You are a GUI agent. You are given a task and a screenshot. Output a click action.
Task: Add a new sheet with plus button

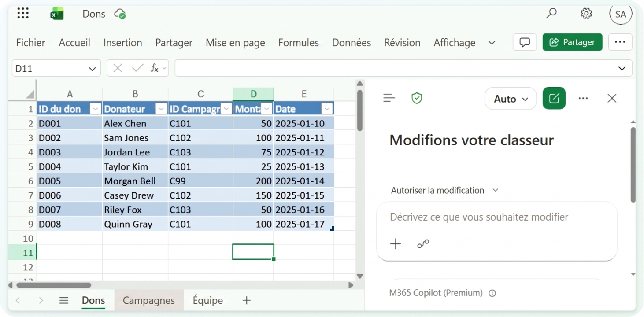247,300
